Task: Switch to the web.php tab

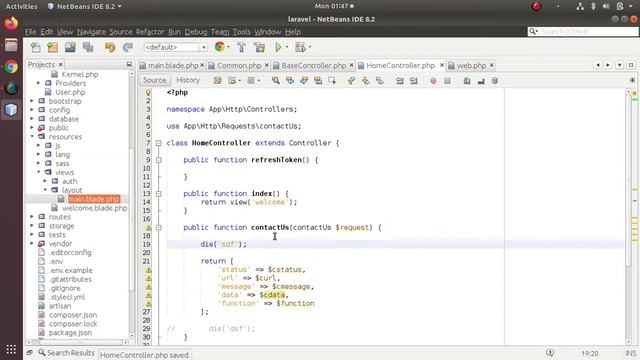Action: [x=471, y=65]
